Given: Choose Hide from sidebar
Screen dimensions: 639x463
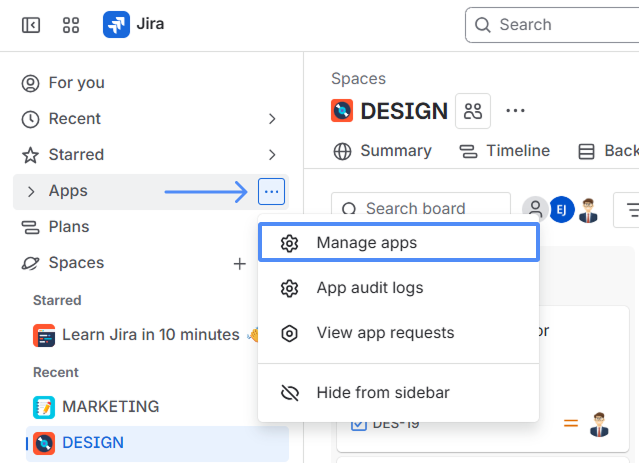Looking at the screenshot, I should click(x=399, y=393).
